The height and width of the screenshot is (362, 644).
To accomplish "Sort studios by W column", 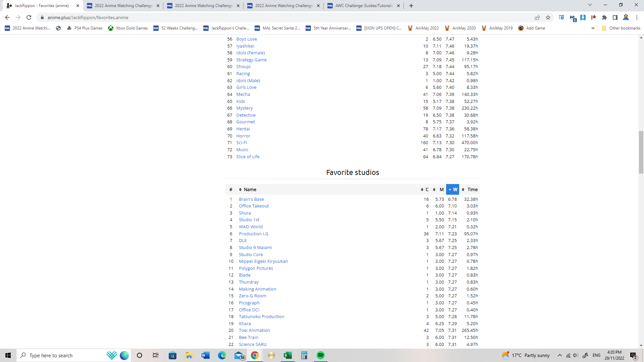I will click(x=452, y=189).
